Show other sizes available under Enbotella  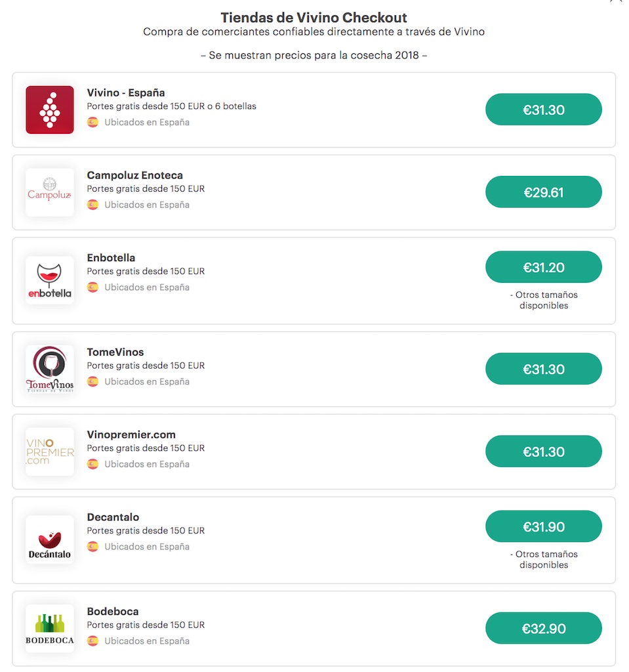point(543,301)
